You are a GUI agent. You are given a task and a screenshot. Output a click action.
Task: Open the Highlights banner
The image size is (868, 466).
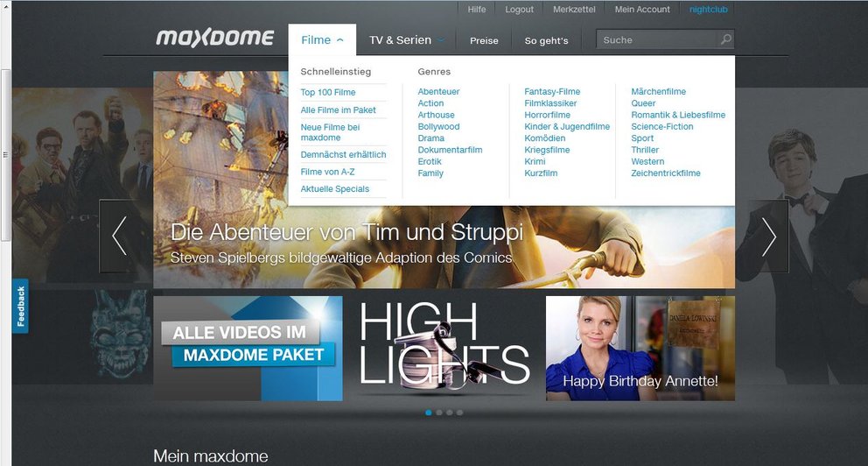(444, 348)
